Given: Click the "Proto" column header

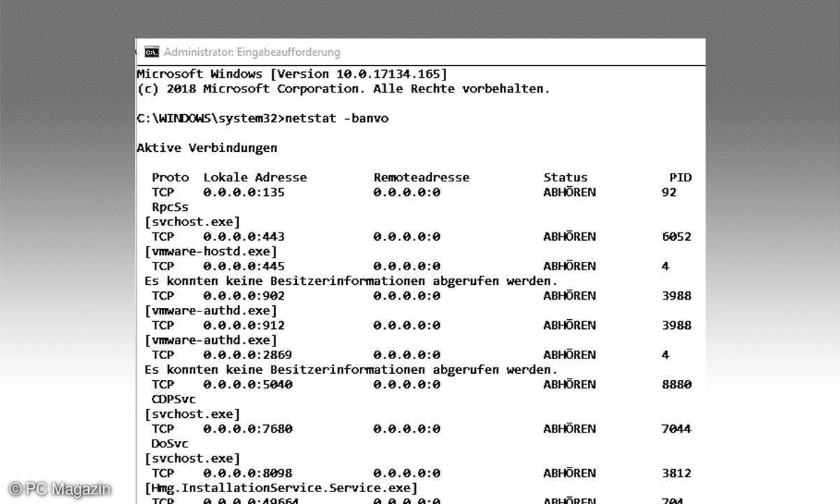Looking at the screenshot, I should (170, 177).
